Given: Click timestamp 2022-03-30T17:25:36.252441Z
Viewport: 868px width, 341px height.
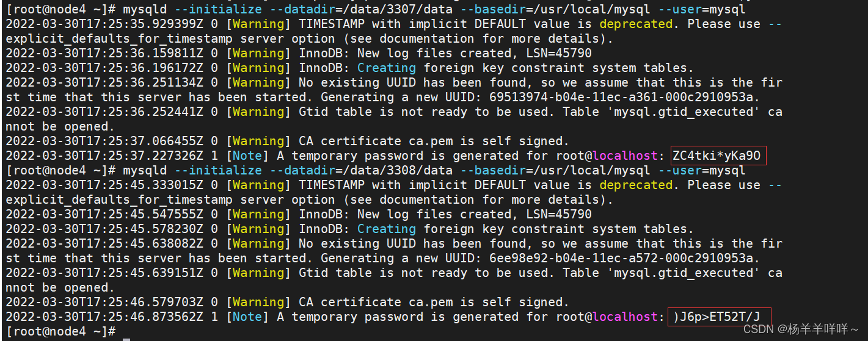Looking at the screenshot, I should pyautogui.click(x=104, y=112).
